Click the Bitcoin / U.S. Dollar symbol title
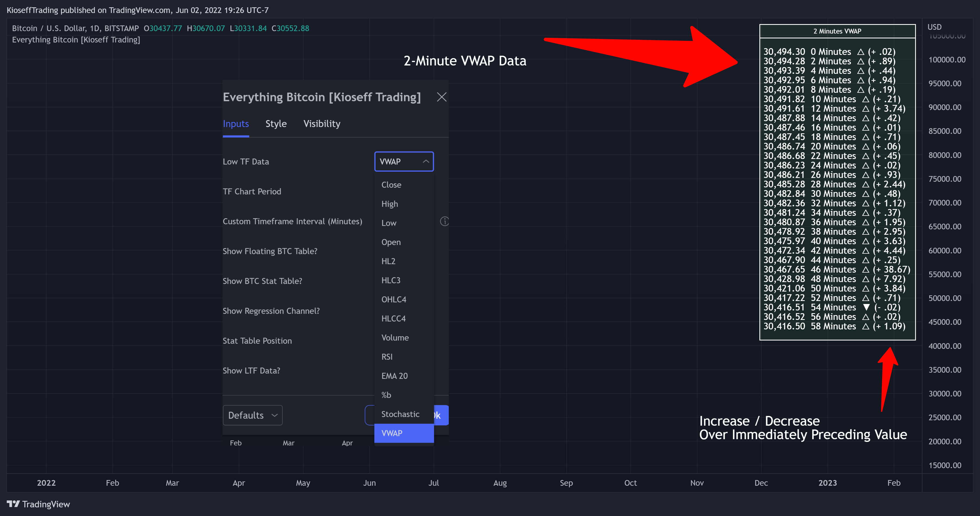This screenshot has width=980, height=516. pyautogui.click(x=75, y=28)
